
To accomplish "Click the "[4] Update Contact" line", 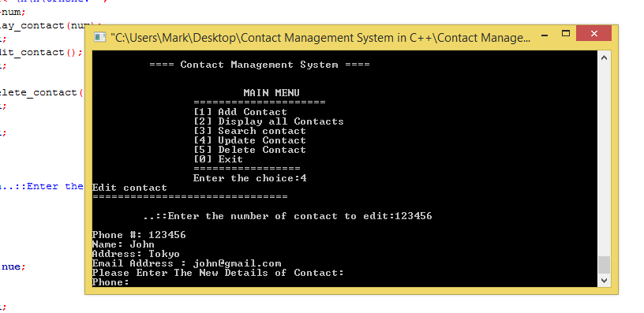I will point(249,140).
